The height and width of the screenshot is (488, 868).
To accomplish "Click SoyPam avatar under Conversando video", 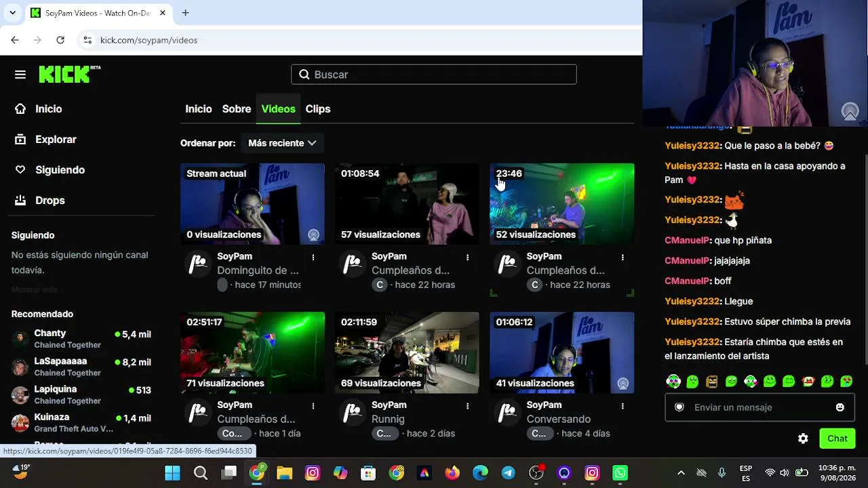I will [x=507, y=412].
